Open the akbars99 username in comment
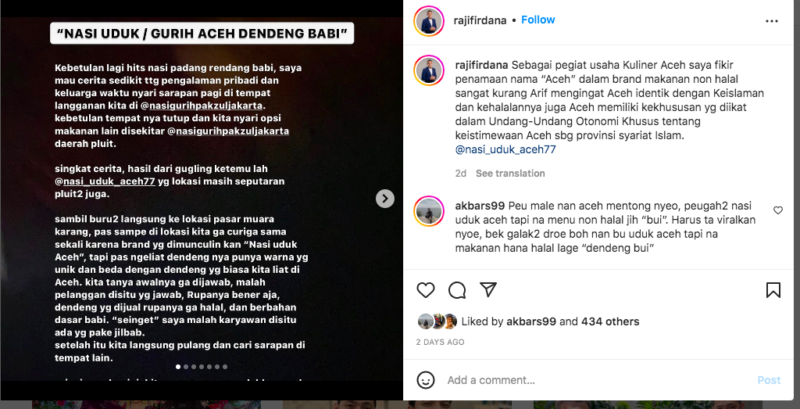 coord(480,206)
